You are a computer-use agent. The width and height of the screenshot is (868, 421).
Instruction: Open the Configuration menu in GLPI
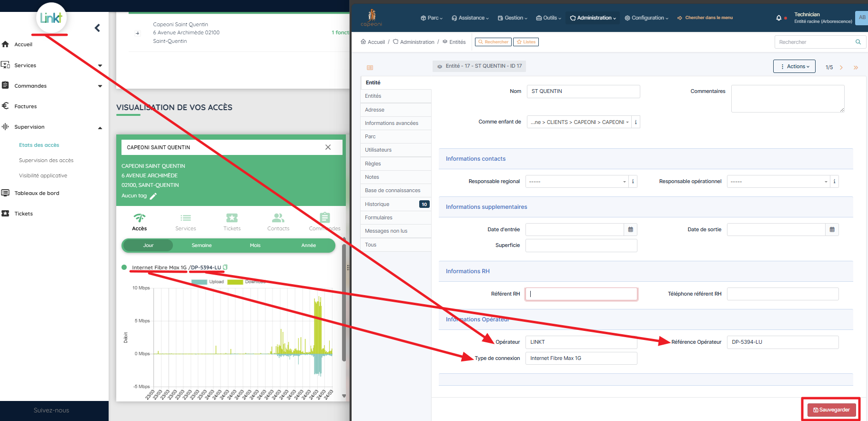pyautogui.click(x=646, y=18)
